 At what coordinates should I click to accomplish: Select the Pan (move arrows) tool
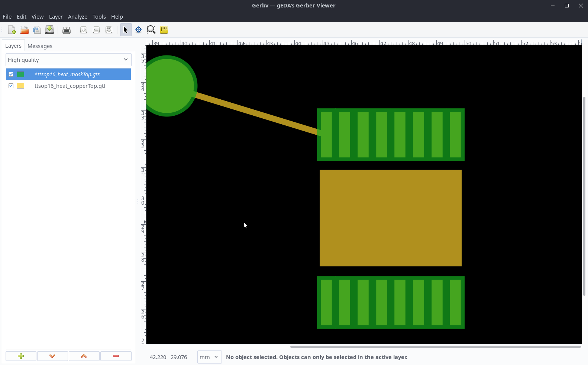(138, 30)
